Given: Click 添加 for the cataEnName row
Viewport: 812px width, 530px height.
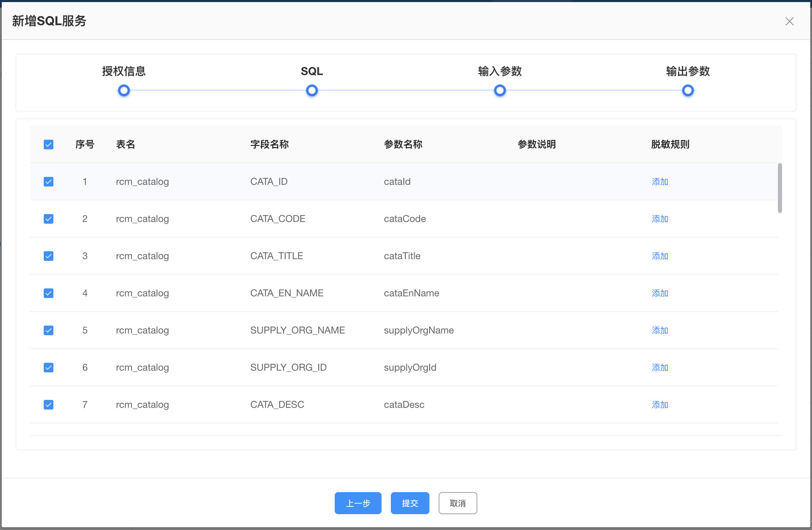Looking at the screenshot, I should (x=659, y=293).
